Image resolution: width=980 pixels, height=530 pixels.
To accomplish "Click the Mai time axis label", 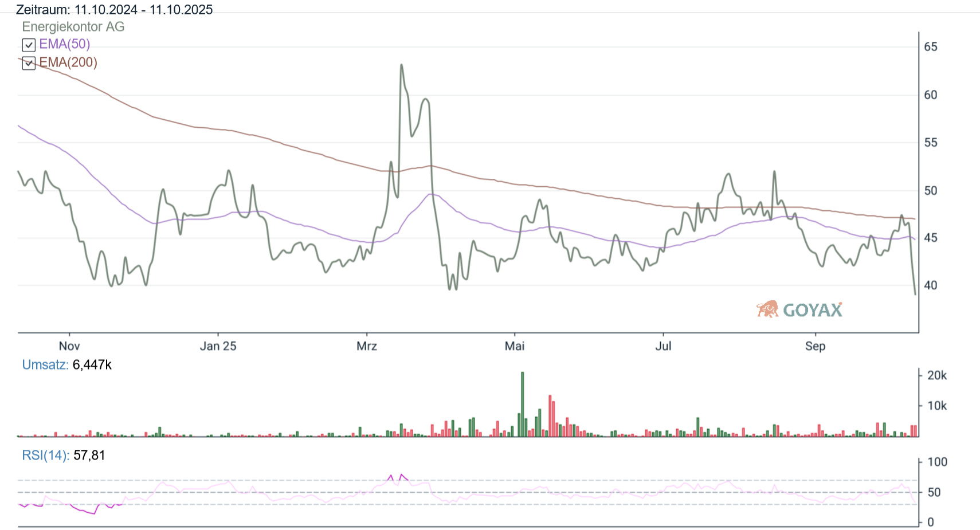I will click(515, 346).
